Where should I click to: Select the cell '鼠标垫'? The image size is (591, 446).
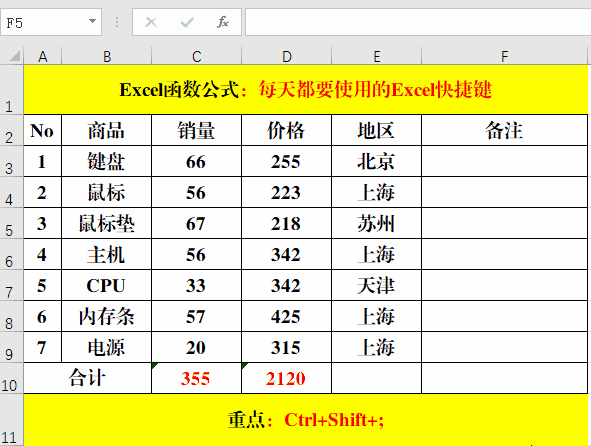click(x=107, y=223)
